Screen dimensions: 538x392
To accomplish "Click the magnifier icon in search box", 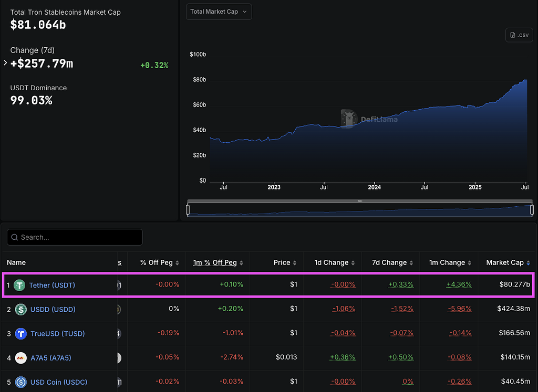I will [15, 237].
